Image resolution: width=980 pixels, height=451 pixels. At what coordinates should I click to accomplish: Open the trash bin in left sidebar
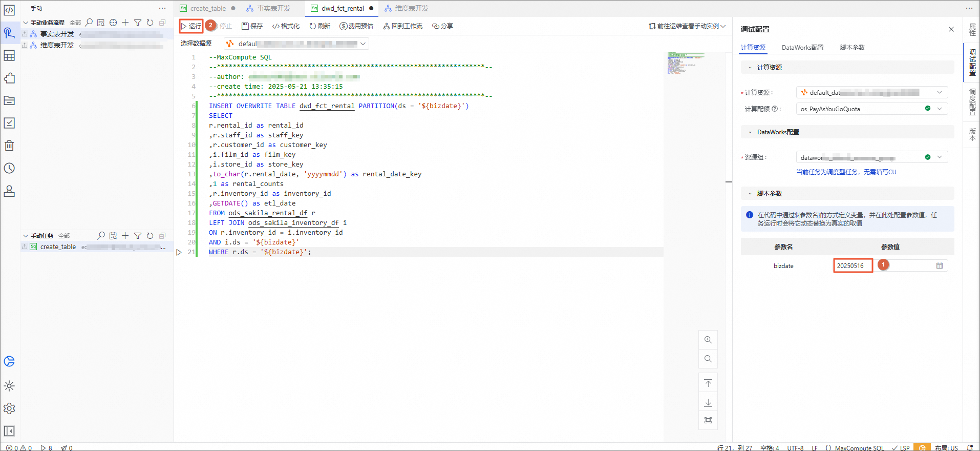click(x=9, y=146)
